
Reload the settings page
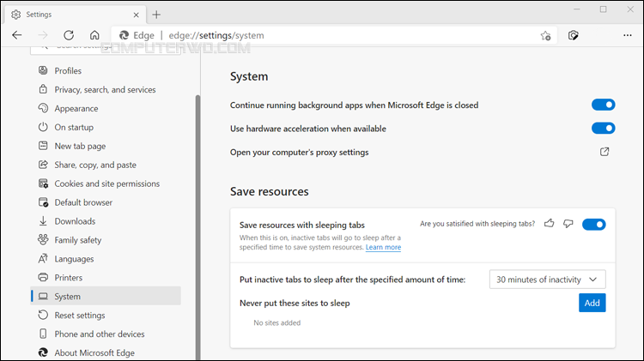tap(69, 35)
